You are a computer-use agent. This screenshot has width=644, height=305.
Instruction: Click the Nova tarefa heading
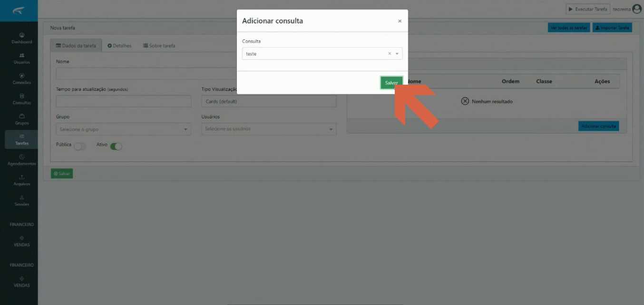point(63,28)
